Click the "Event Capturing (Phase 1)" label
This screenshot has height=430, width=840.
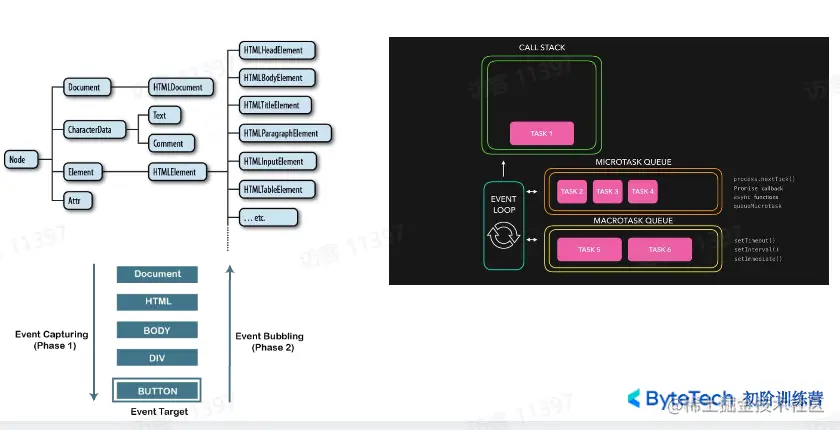pyautogui.click(x=52, y=340)
